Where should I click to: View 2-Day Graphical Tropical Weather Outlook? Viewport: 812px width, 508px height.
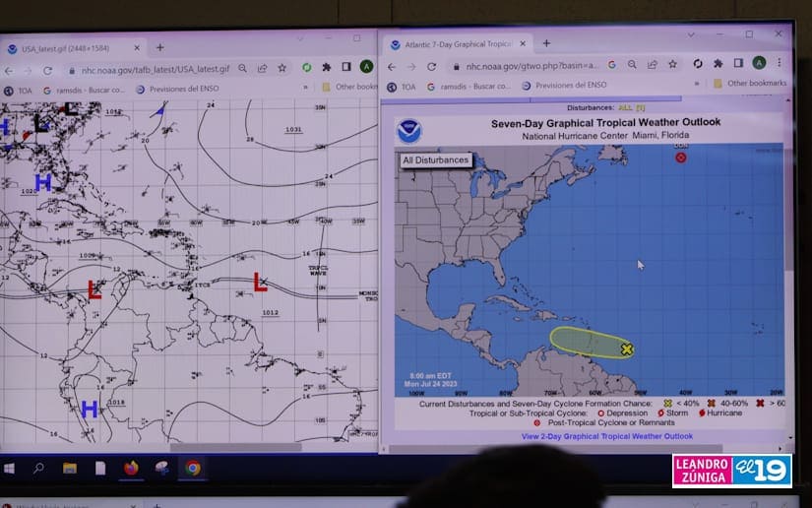coord(607,436)
